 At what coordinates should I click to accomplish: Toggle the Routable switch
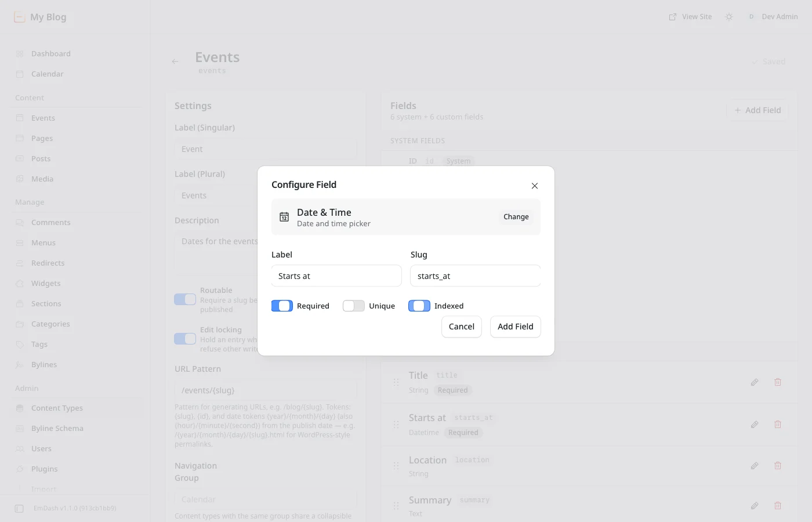[x=185, y=299]
